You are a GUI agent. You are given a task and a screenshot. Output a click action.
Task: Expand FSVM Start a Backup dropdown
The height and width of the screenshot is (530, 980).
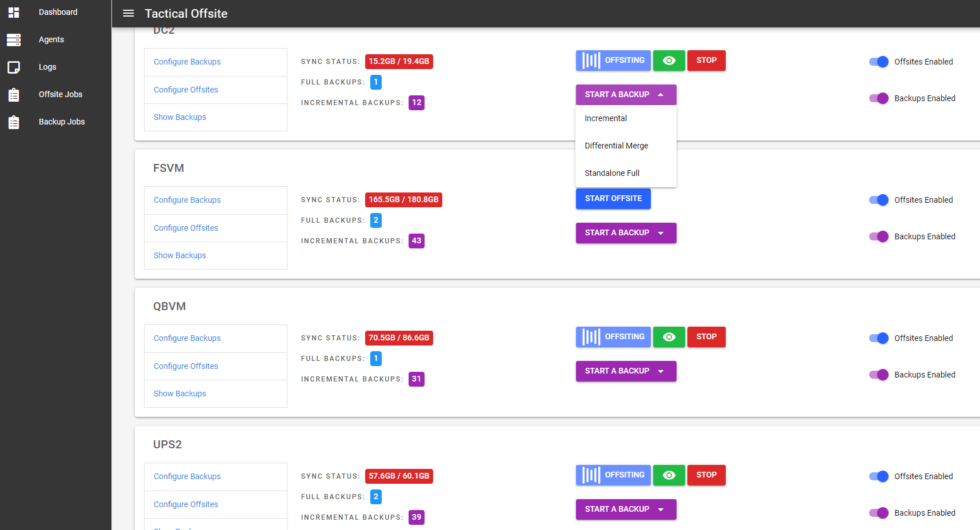626,233
